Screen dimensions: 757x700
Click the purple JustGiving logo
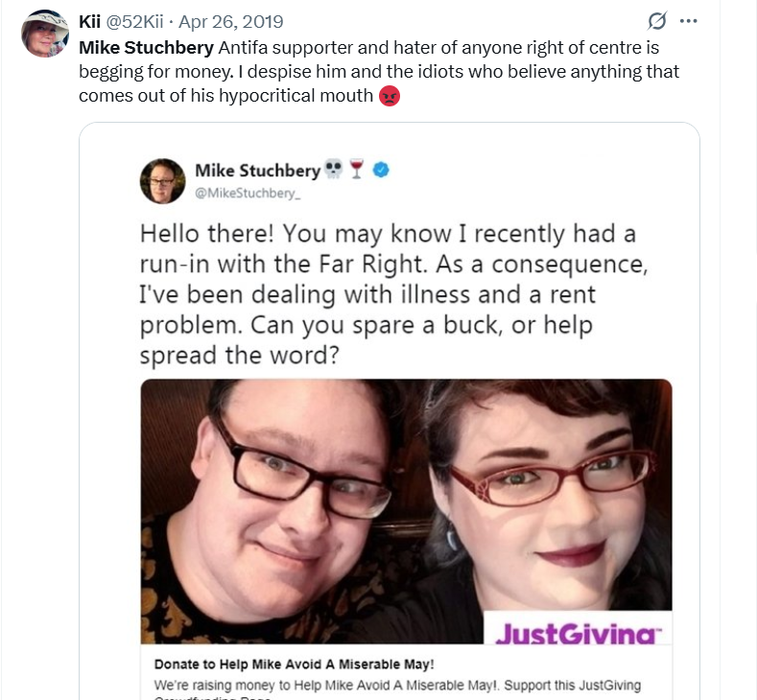(578, 632)
